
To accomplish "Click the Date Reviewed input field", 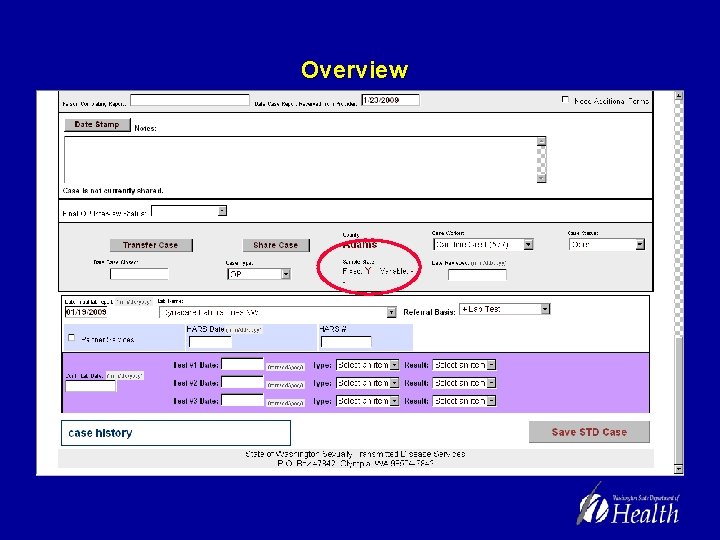I will pos(478,275).
